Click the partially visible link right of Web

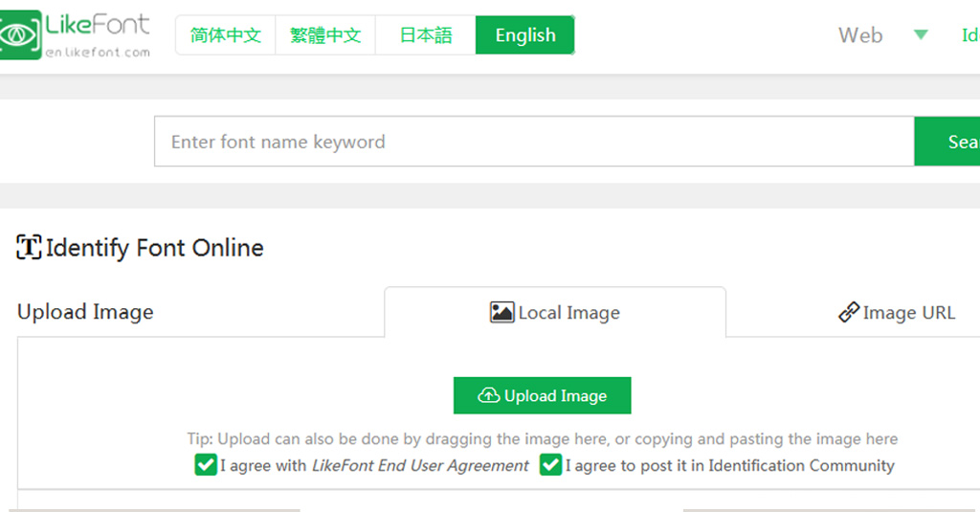point(969,35)
